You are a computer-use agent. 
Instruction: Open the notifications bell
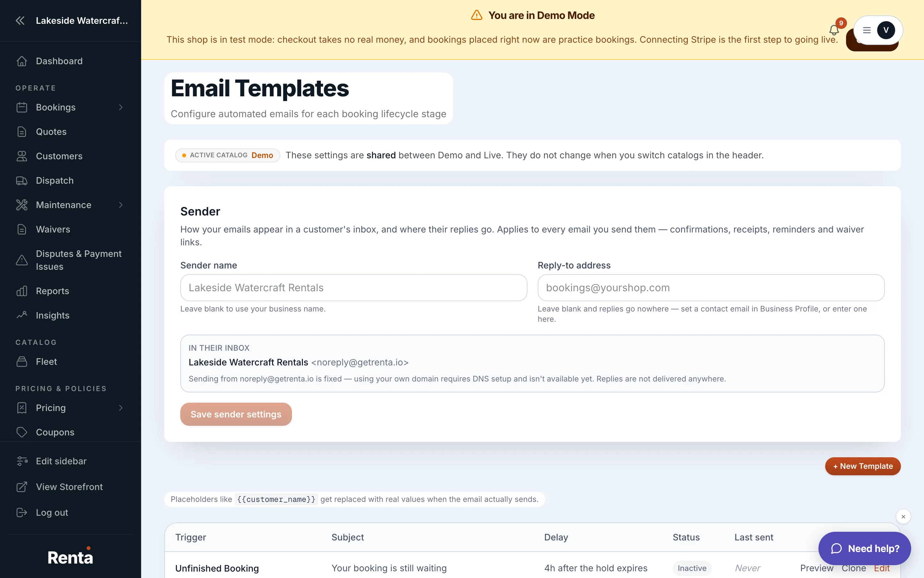point(834,30)
